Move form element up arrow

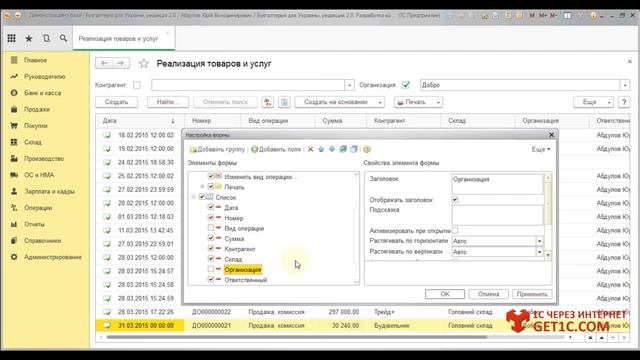click(x=321, y=149)
